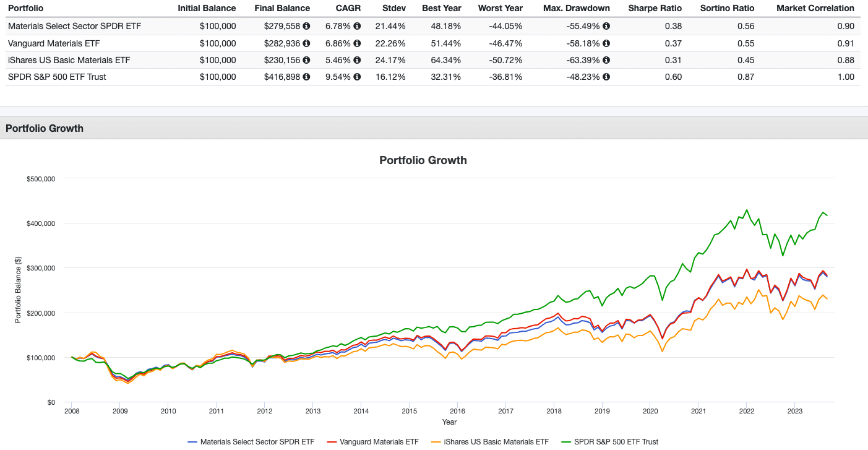
Task: Click info icon next to 5.46% CAGR
Action: coord(357,60)
